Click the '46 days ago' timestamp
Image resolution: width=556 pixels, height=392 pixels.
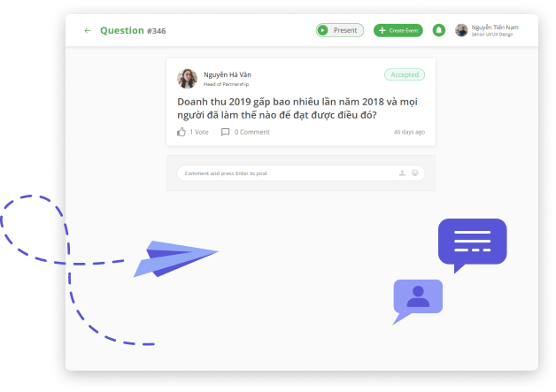point(409,132)
